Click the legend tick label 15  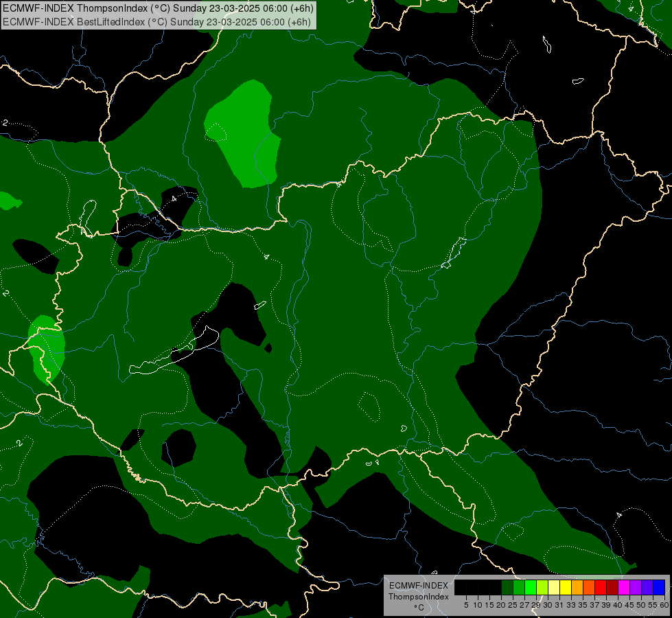(x=489, y=605)
